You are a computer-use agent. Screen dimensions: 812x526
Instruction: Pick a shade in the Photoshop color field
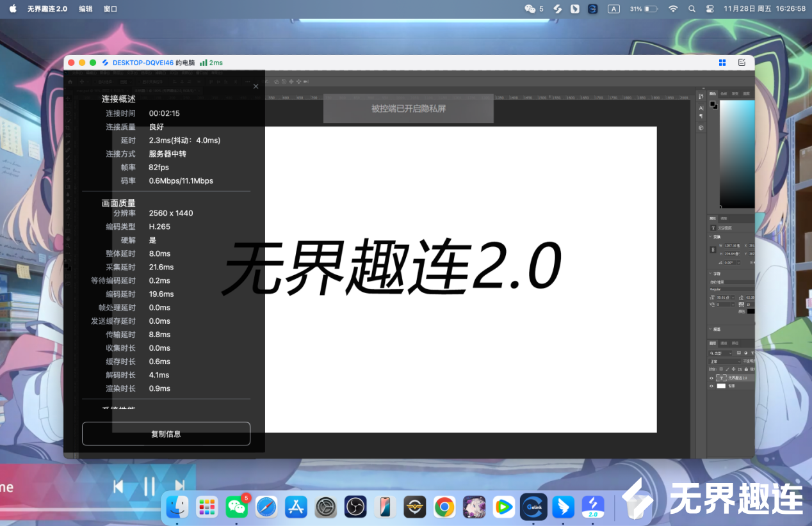(x=737, y=154)
